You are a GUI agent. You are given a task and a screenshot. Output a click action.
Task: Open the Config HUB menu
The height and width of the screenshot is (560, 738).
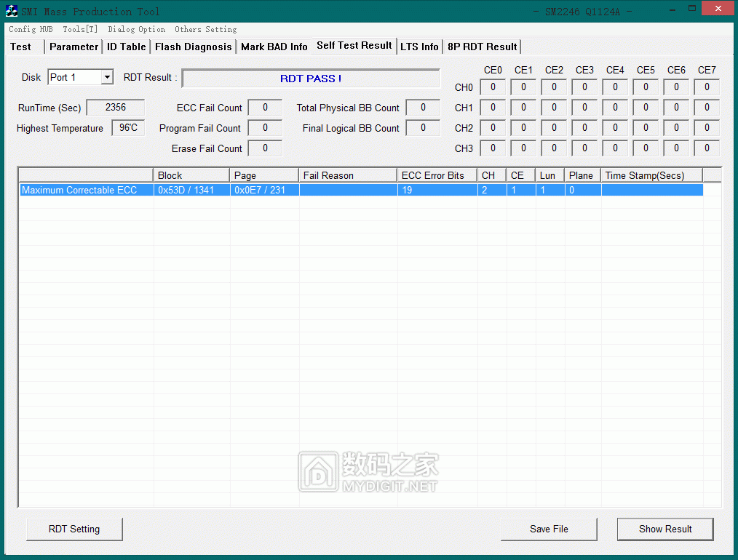tap(31, 29)
